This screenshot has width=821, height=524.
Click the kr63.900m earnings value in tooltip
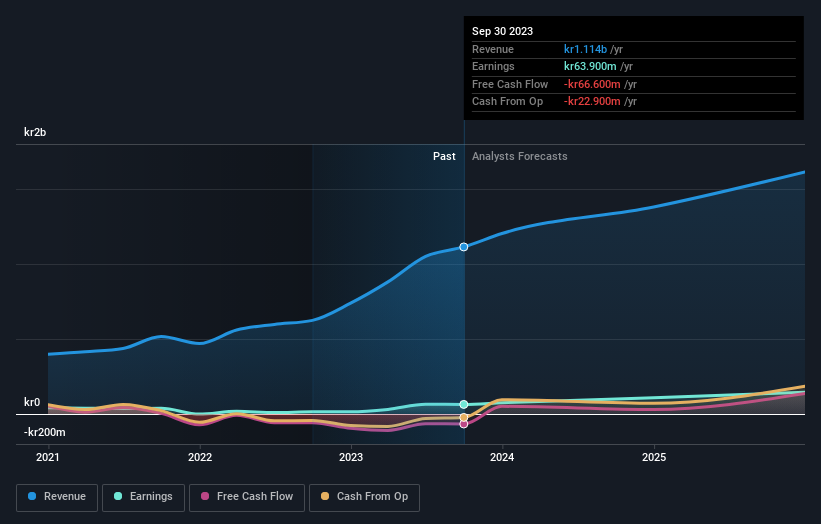tap(590, 66)
